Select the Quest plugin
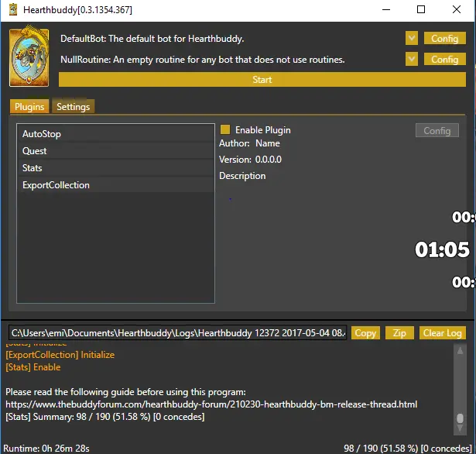 tap(115, 151)
